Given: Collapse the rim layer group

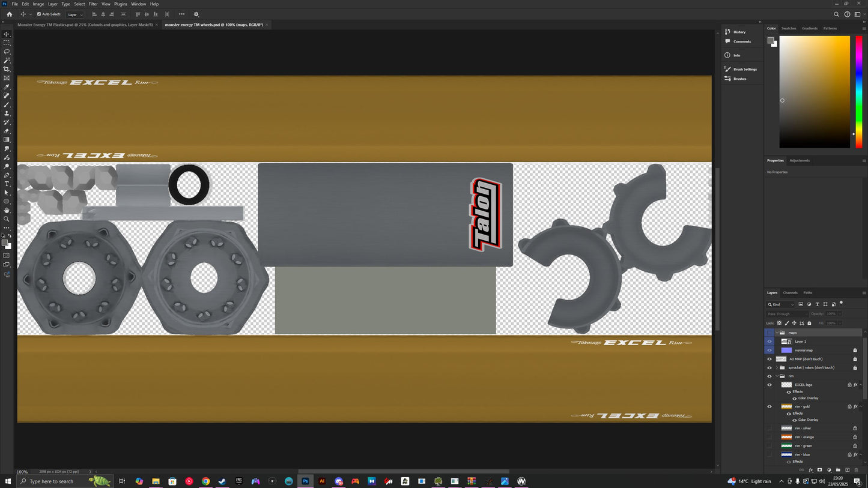Looking at the screenshot, I should pos(776,376).
